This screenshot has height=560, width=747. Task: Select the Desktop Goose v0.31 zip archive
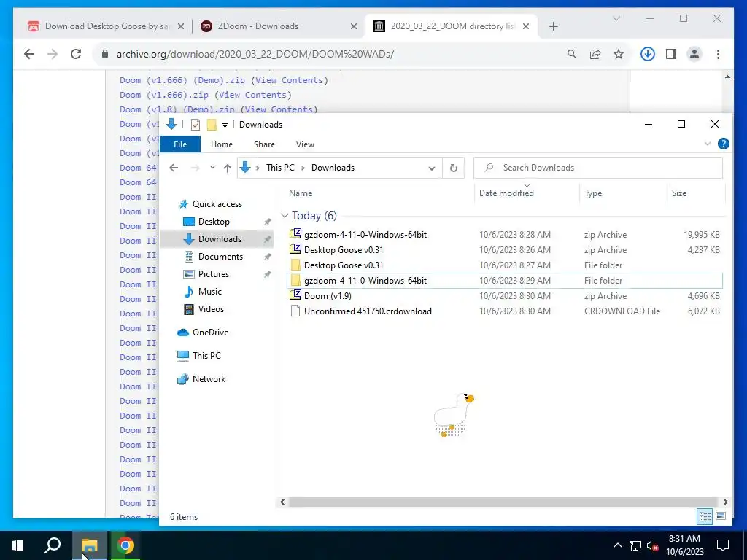pyautogui.click(x=506, y=249)
